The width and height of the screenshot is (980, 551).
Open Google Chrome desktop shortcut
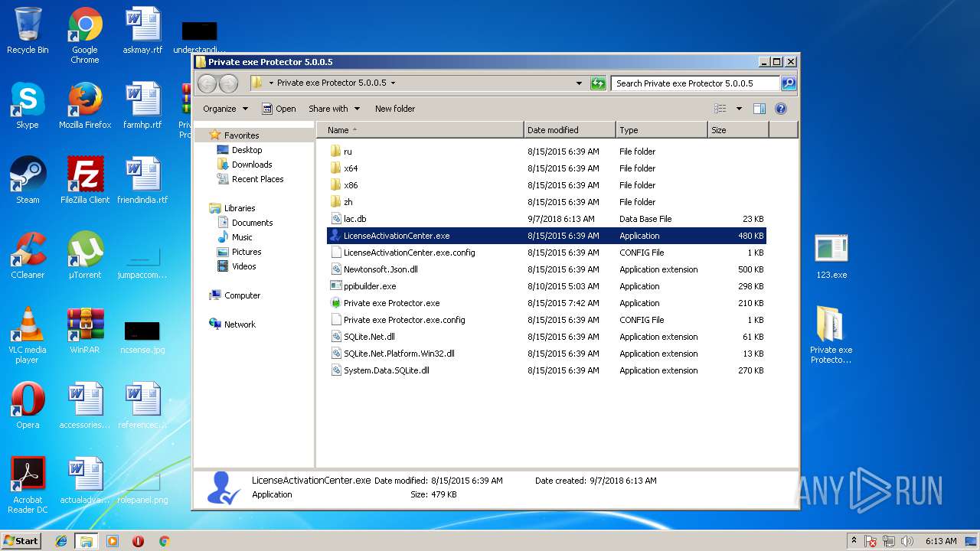coord(85,35)
